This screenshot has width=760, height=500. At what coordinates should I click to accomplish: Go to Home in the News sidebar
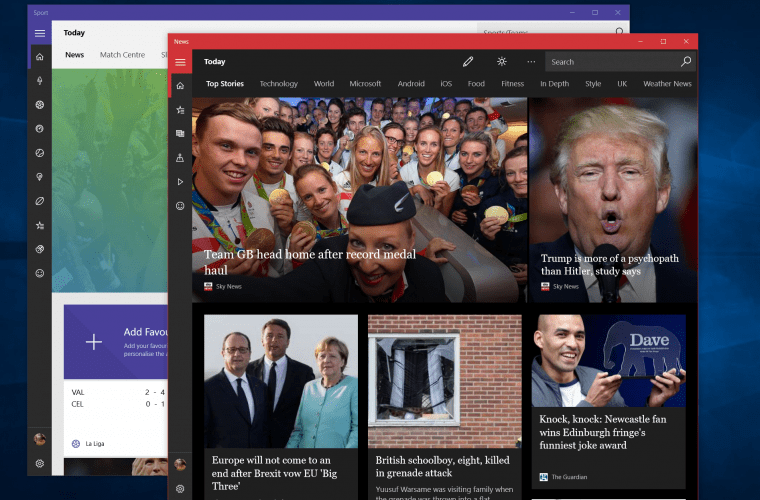click(180, 86)
